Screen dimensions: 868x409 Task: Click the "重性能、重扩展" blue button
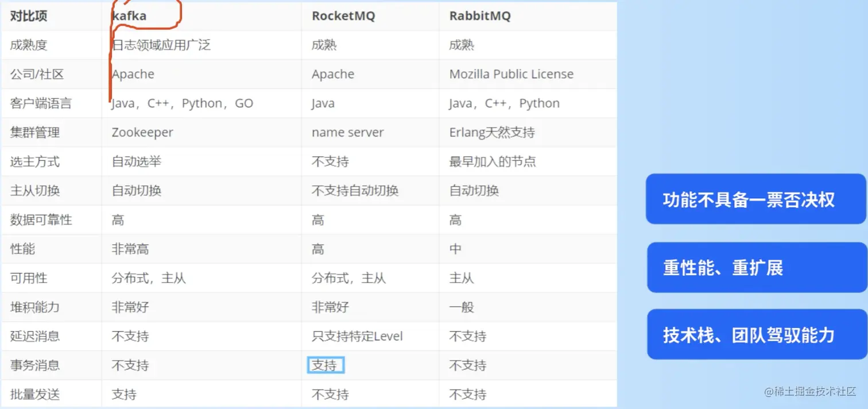coord(757,267)
